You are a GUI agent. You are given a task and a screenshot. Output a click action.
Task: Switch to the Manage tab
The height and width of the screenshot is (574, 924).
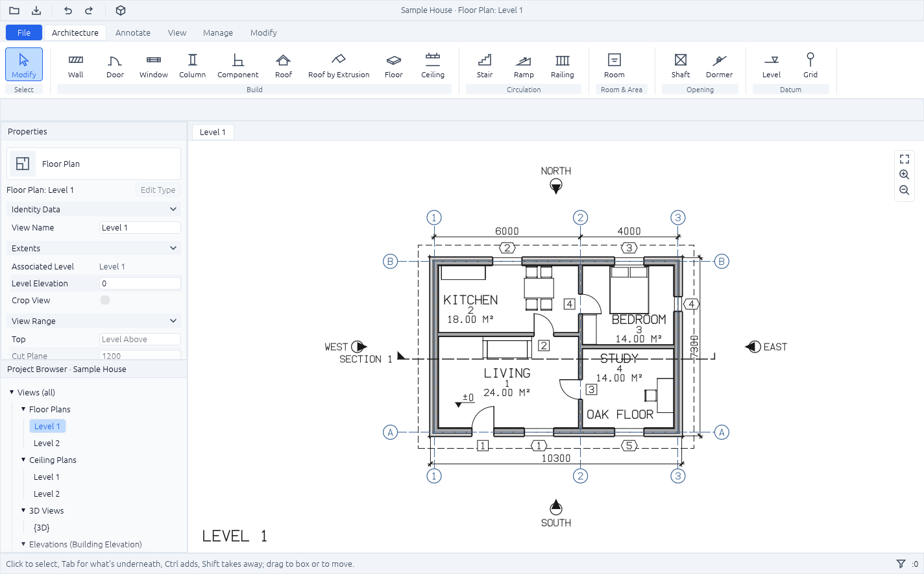[218, 32]
